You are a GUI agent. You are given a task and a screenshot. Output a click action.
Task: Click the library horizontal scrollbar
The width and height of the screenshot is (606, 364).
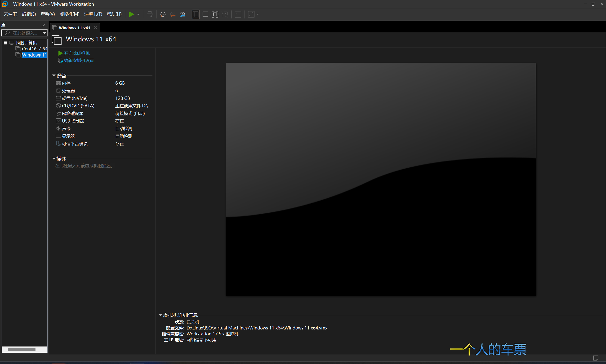pyautogui.click(x=21, y=350)
